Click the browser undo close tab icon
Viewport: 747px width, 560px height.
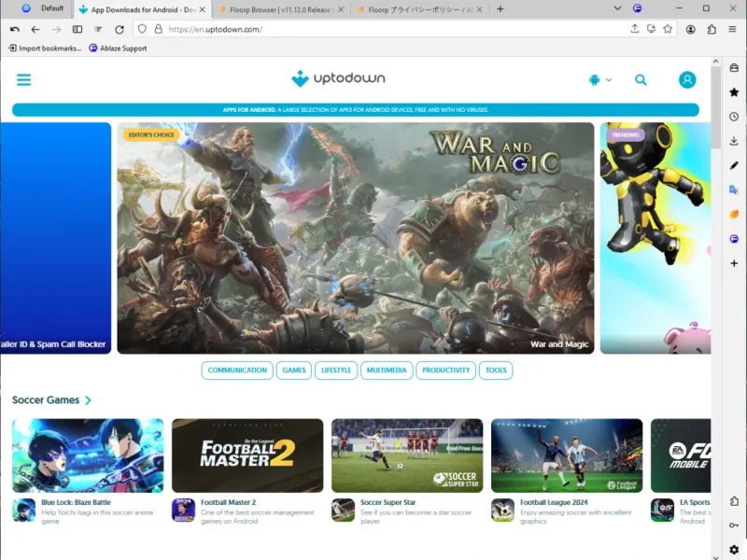15,30
